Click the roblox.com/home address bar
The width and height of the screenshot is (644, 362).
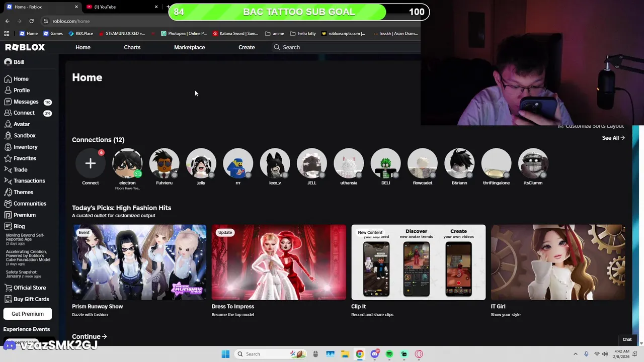[x=71, y=21]
